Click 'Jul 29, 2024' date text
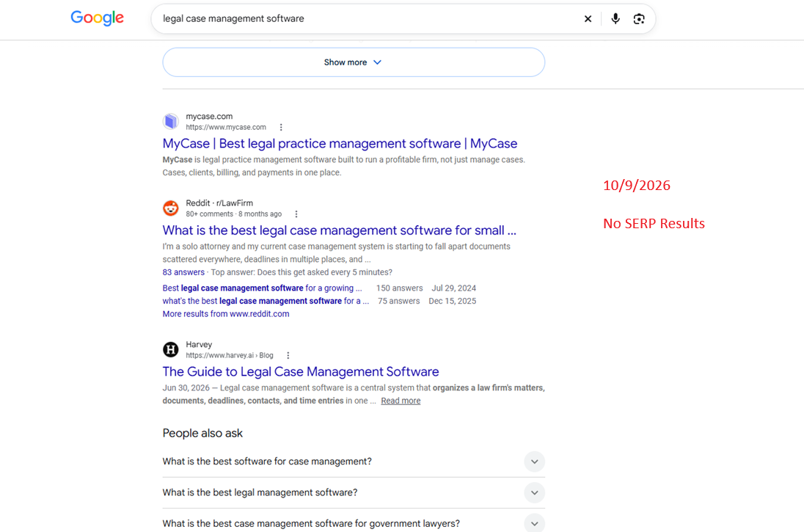 pos(454,288)
